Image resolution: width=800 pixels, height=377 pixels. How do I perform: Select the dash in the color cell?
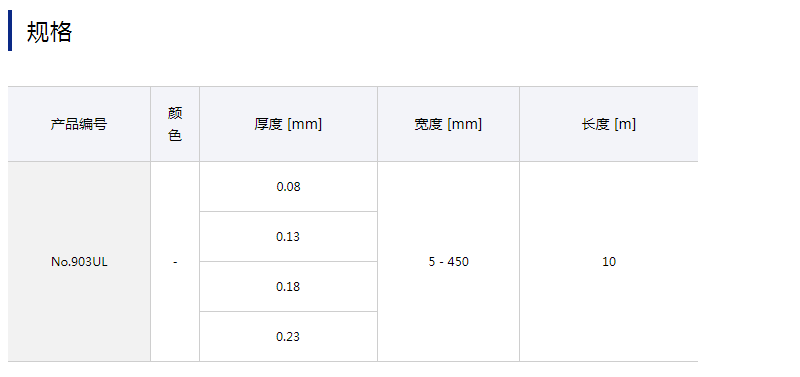coord(175,262)
